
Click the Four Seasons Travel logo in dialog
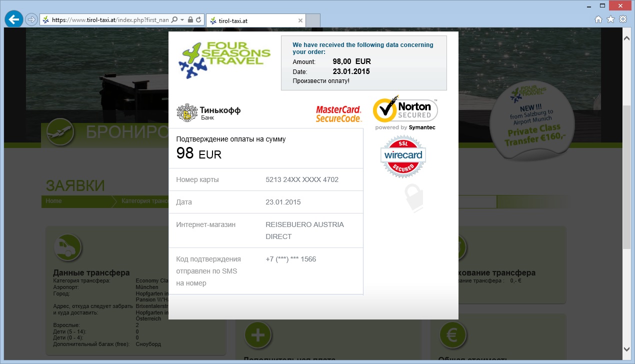224,60
